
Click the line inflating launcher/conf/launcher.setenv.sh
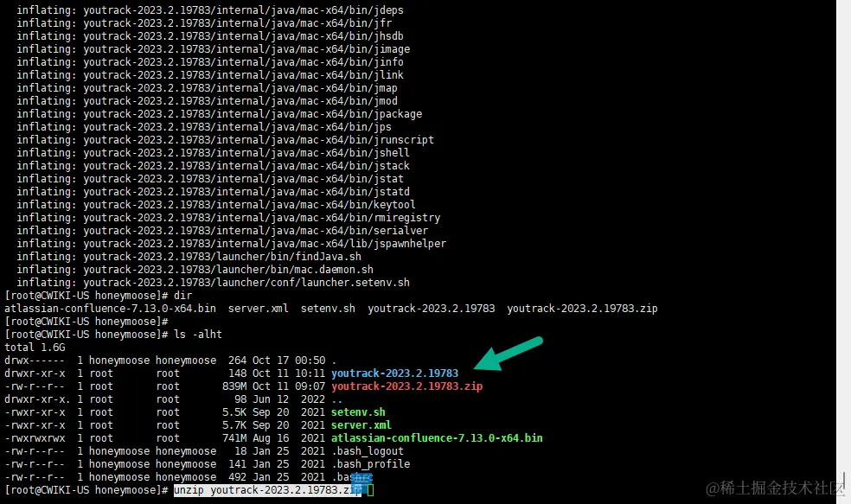[x=214, y=283]
